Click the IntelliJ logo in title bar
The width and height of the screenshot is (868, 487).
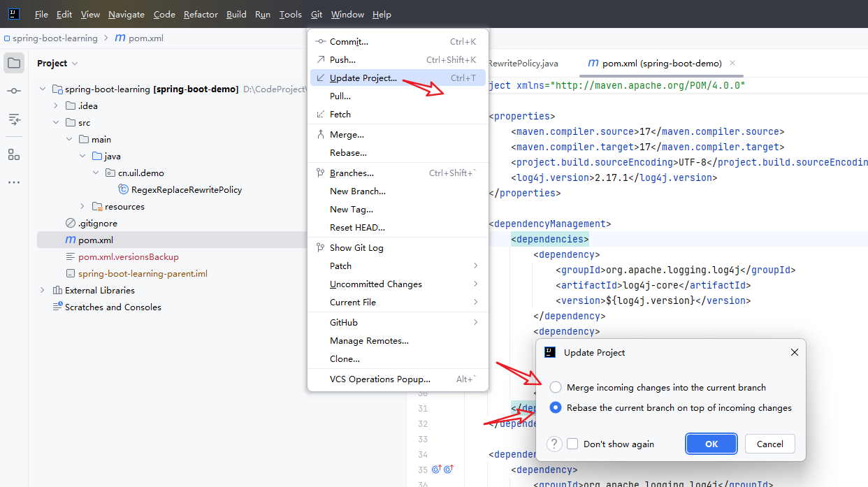[x=14, y=14]
